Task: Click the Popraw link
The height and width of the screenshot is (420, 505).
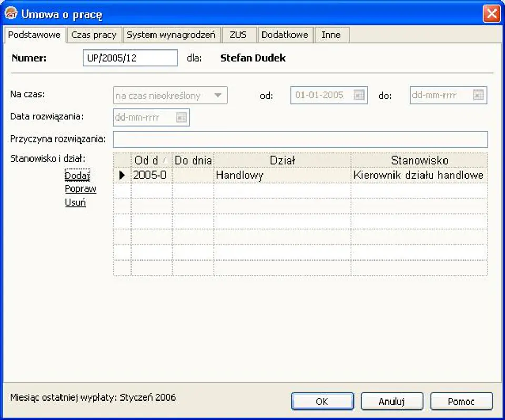Action: (80, 189)
